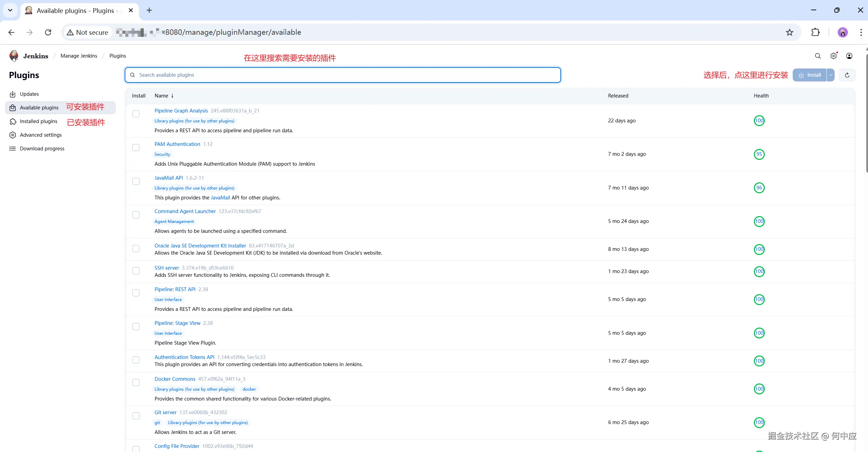
Task: Tick the SSH server plugin checkbox
Action: pyautogui.click(x=136, y=271)
